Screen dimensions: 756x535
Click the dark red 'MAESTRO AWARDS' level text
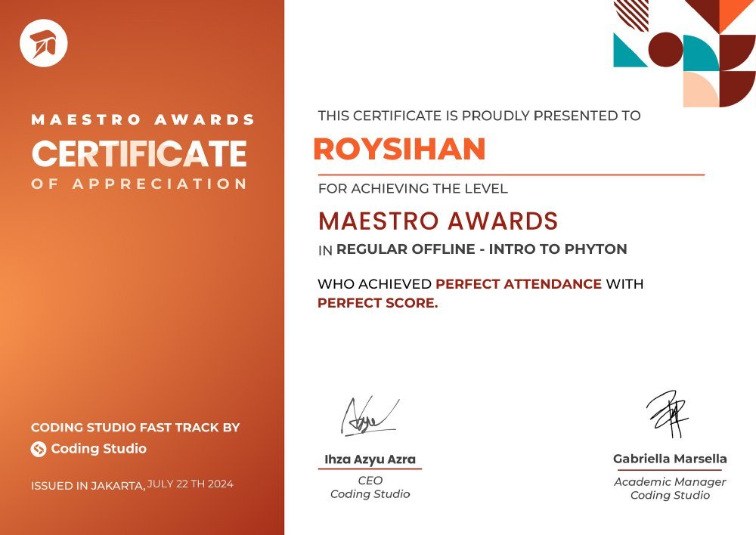click(438, 221)
